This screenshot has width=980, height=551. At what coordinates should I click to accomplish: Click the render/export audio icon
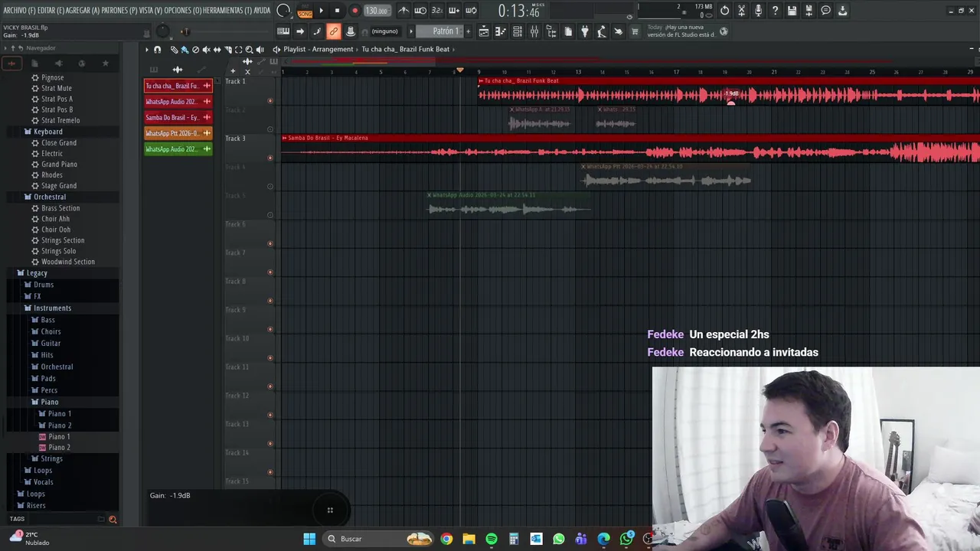click(808, 11)
